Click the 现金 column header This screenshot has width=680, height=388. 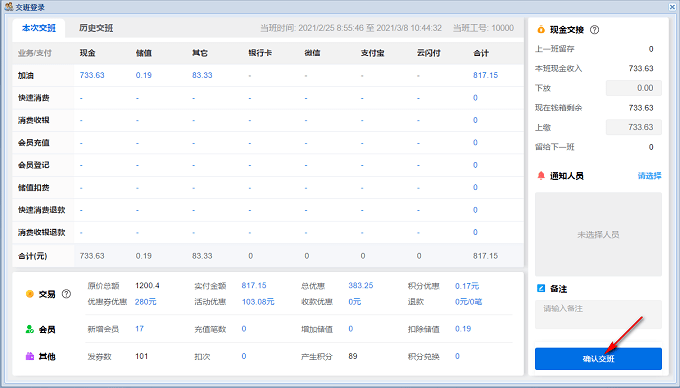tap(87, 53)
